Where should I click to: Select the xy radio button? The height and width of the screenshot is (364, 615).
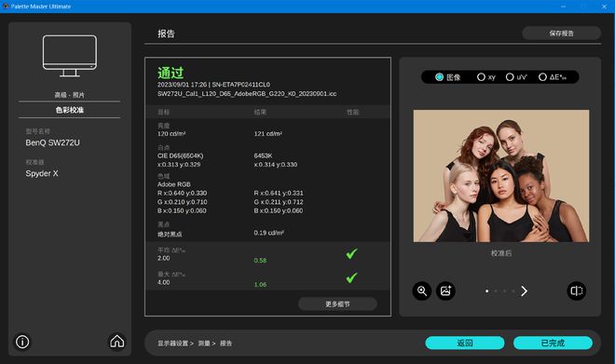pos(481,77)
